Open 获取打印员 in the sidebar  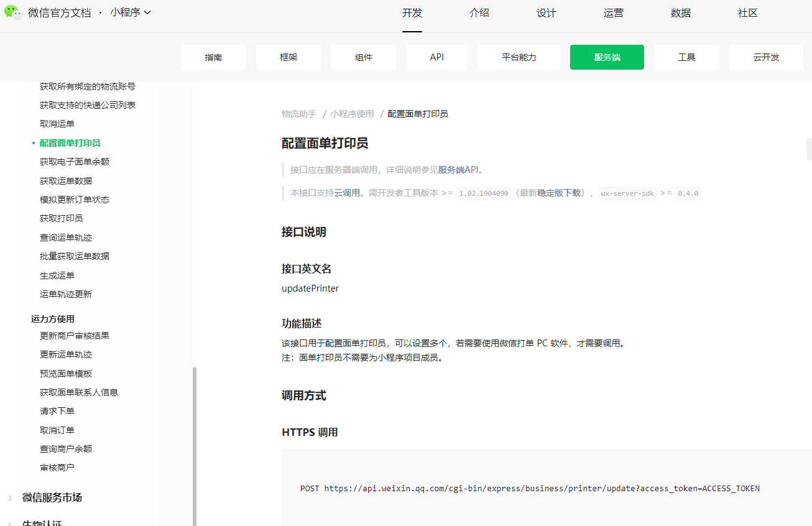point(62,218)
